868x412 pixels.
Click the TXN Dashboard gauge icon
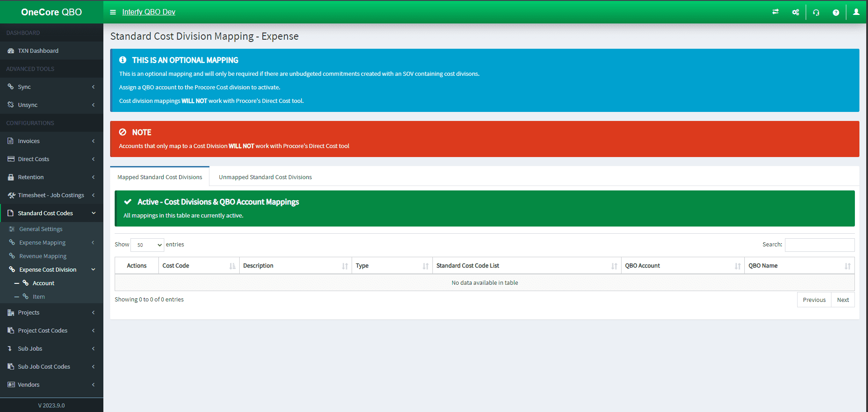11,51
